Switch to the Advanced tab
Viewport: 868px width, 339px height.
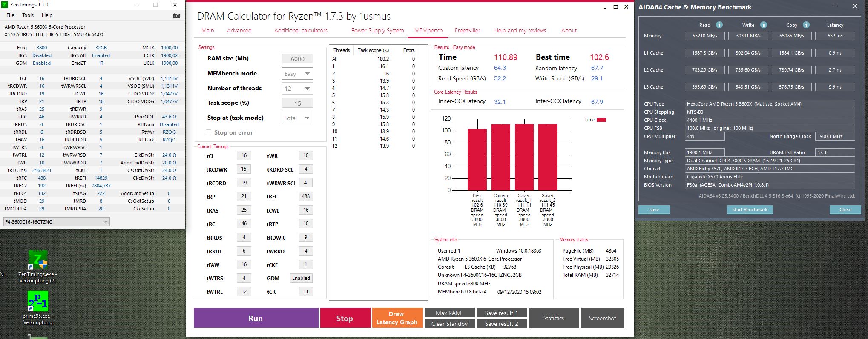tap(239, 30)
